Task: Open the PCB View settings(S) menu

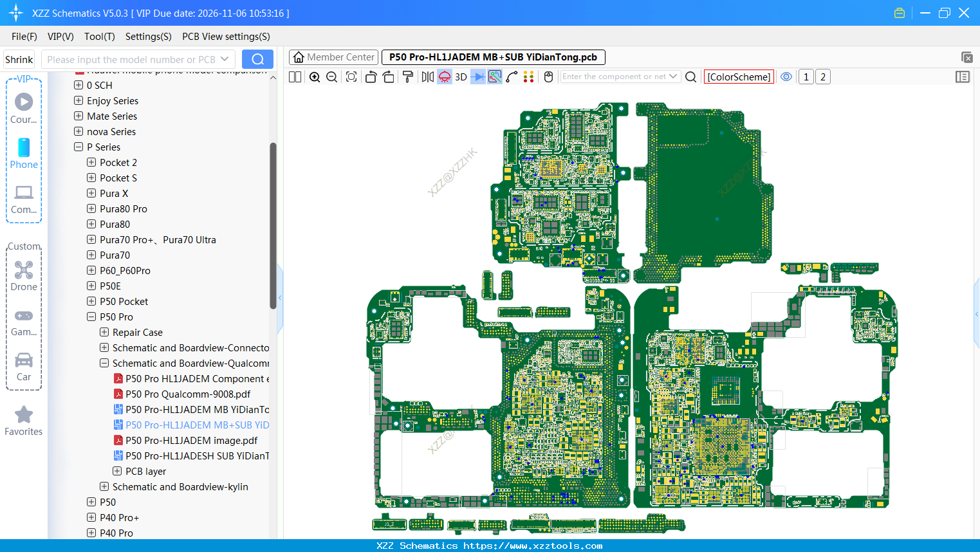Action: click(226, 37)
